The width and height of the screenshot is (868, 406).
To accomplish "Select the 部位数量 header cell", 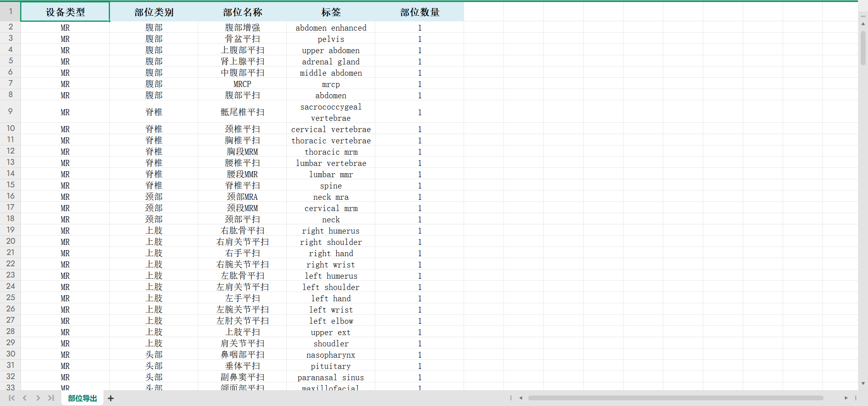I will coord(419,12).
